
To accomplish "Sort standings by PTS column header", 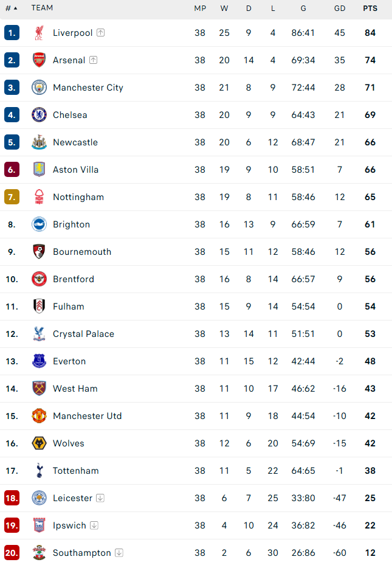I will (370, 9).
